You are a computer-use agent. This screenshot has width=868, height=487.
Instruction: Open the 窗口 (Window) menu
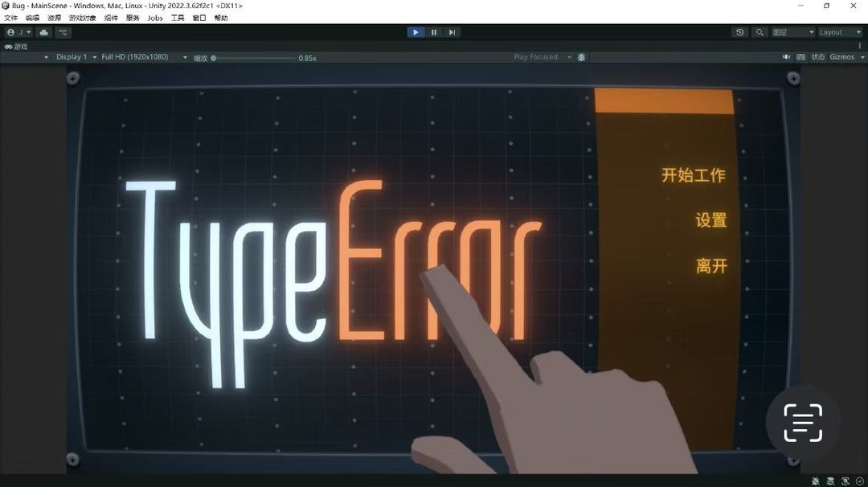point(199,18)
